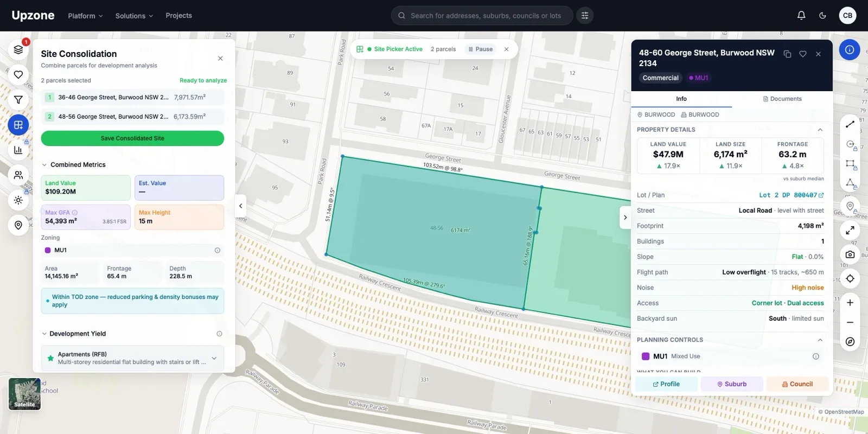Select parcel 36-46 George Street row
This screenshot has height=434, width=868.
click(132, 98)
